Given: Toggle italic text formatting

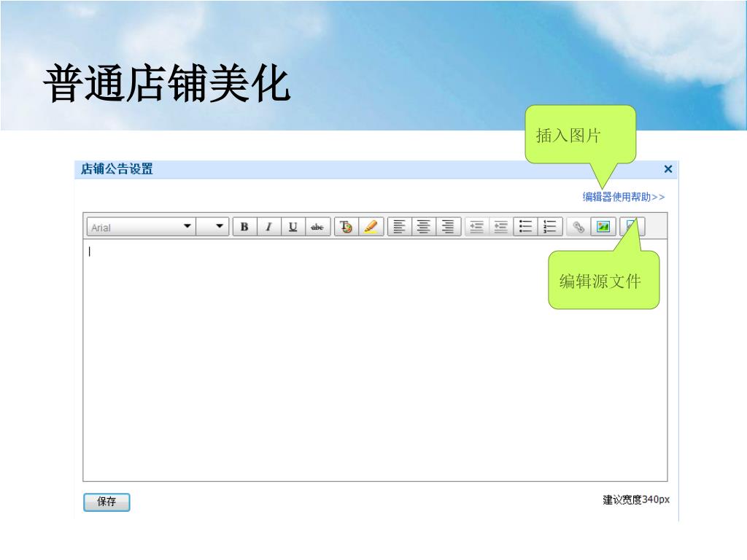Looking at the screenshot, I should click(269, 227).
